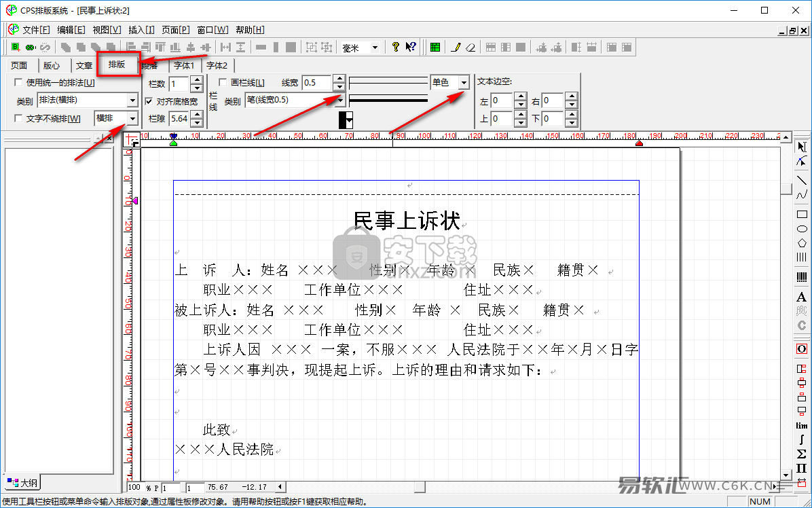Decrease the 栏隙 column gap value
Image resolution: width=812 pixels, height=508 pixels.
(197, 123)
